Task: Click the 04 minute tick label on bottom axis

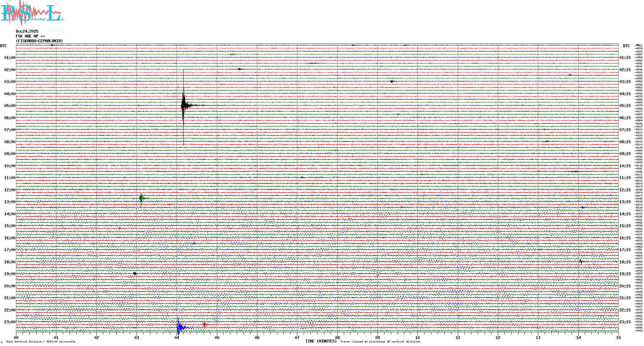Action: [177, 338]
